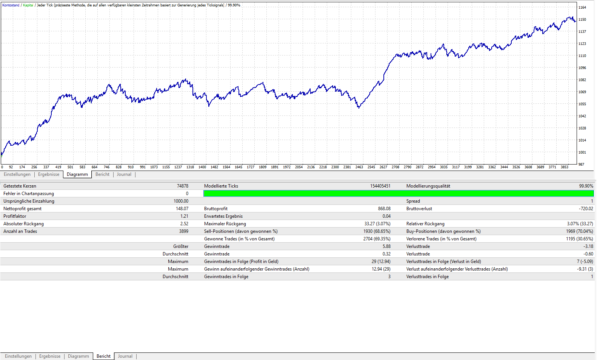Viewport: 600px width, 360px height.
Task: Click the Absoluter Rückgang value 2.52
Action: (x=184, y=224)
